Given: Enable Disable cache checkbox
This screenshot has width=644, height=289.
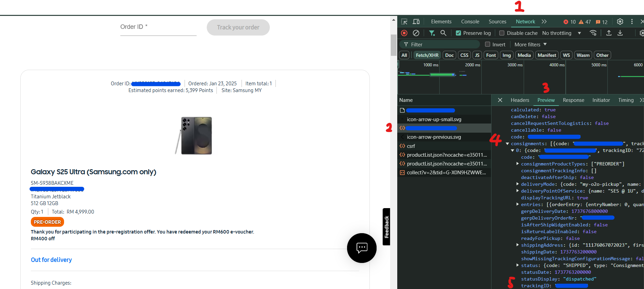Looking at the screenshot, I should click(502, 33).
